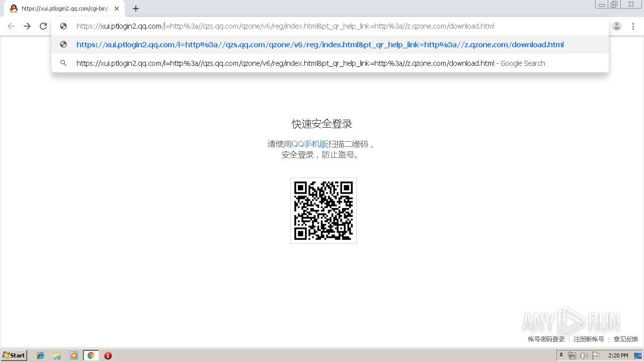This screenshot has width=644, height=362.
Task: Click the magnifier icon in search suggestion
Action: pos(63,63)
